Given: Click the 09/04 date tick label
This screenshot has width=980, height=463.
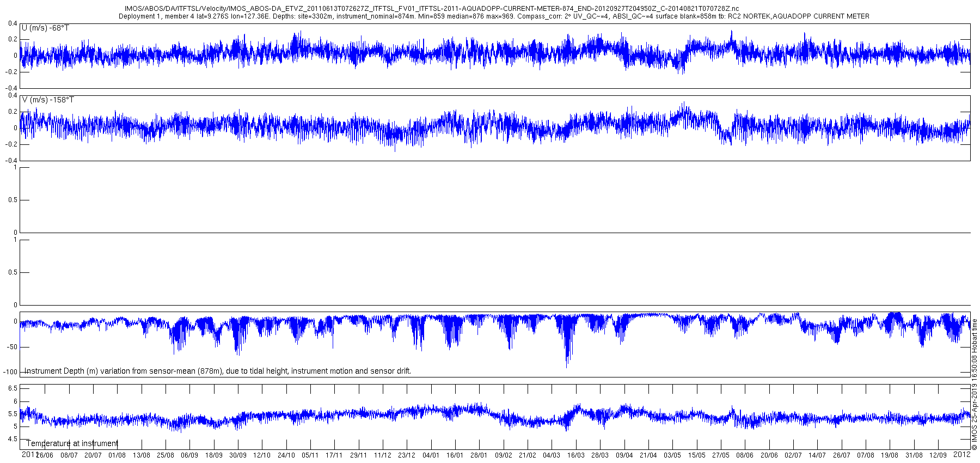Looking at the screenshot, I should pos(624,455).
